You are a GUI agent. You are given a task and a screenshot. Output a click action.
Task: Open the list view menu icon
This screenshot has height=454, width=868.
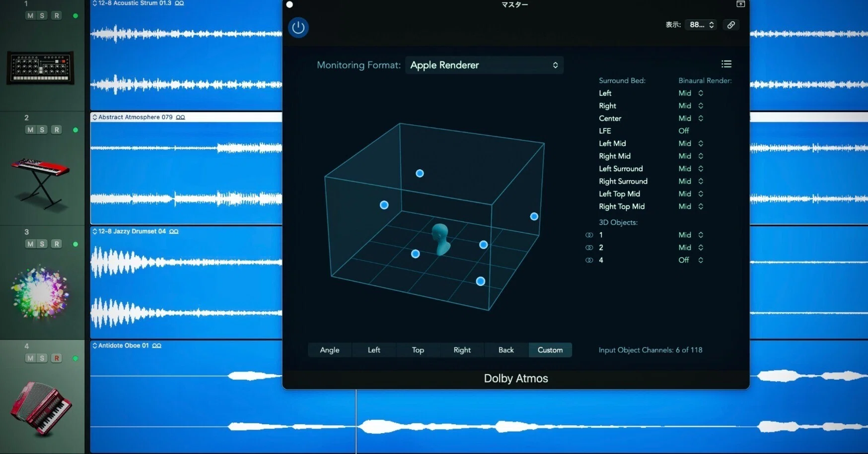(726, 64)
